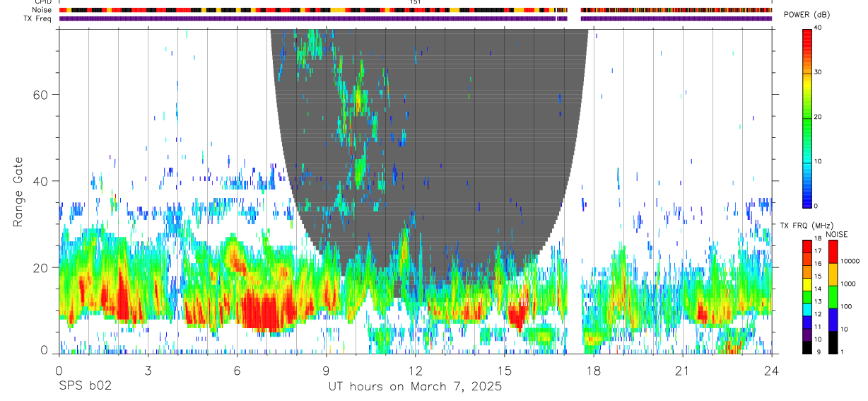Click the Range Gate axis title

click(18, 192)
